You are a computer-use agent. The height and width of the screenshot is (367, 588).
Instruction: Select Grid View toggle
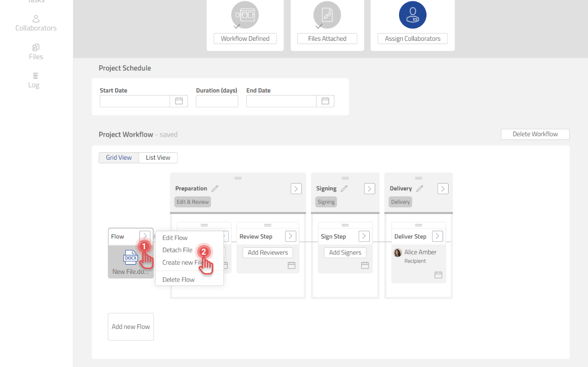click(119, 157)
